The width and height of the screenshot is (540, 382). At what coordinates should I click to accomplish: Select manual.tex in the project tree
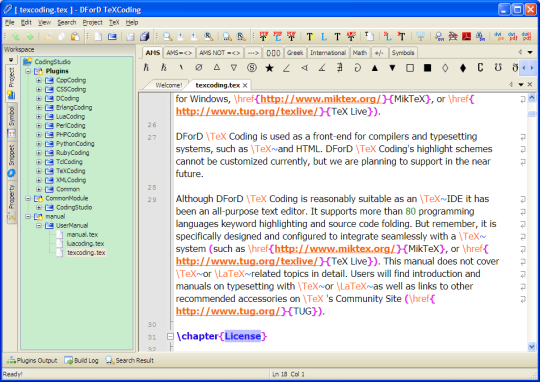[x=82, y=235]
